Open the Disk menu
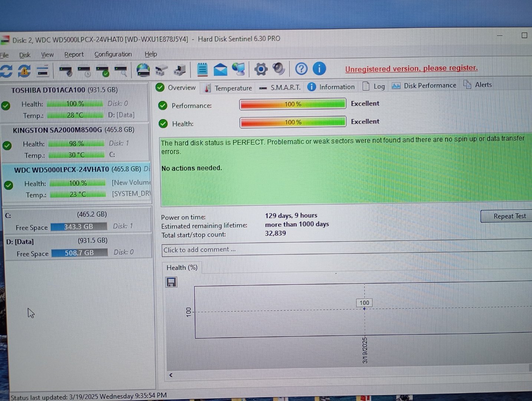 click(x=24, y=55)
